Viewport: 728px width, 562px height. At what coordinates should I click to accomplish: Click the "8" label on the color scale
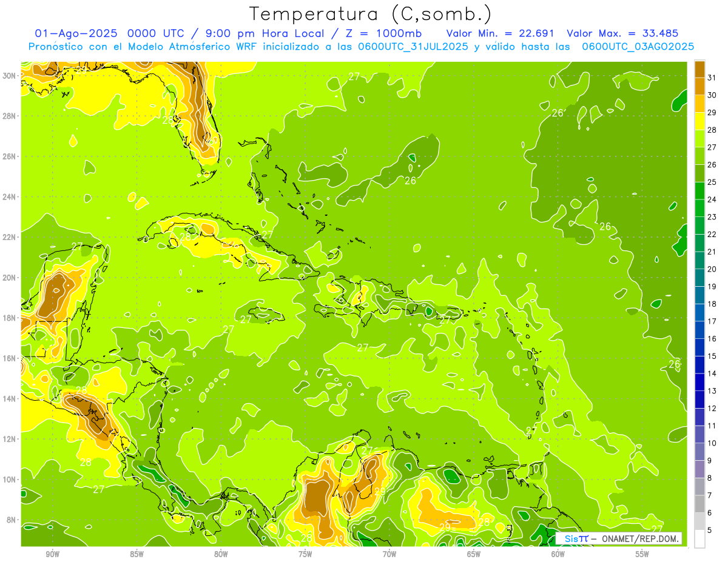(x=710, y=478)
